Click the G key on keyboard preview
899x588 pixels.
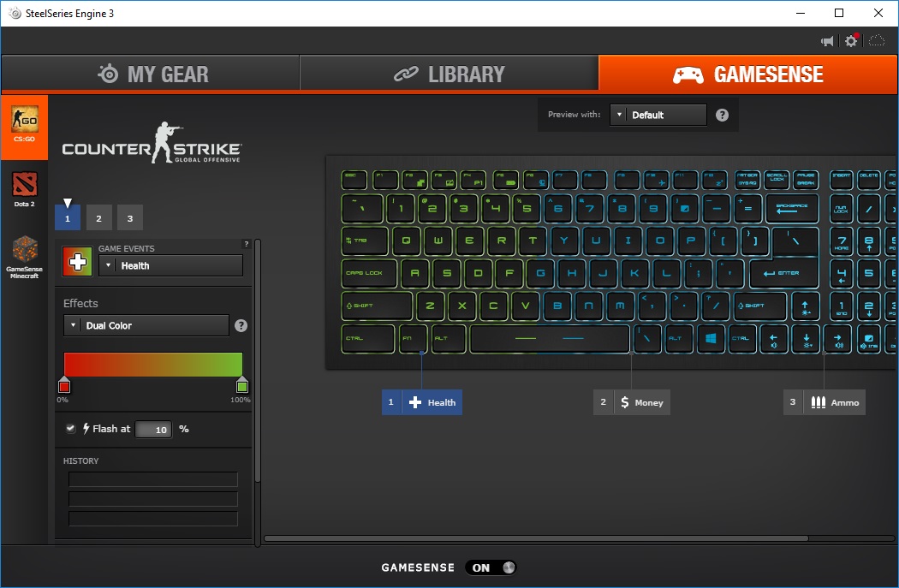pos(540,273)
